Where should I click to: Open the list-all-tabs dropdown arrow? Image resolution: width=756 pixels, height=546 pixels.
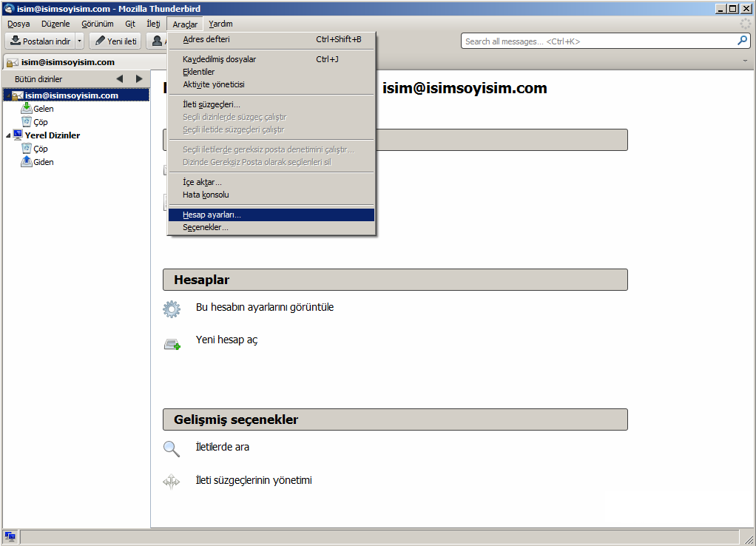pos(745,62)
